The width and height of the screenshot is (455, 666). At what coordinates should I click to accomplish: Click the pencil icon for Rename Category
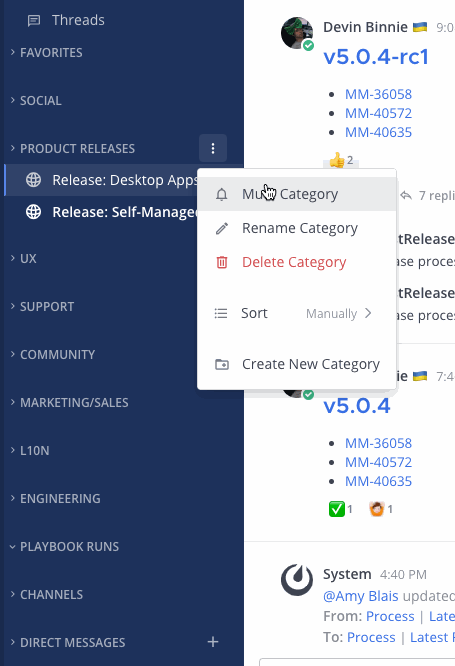[222, 229]
